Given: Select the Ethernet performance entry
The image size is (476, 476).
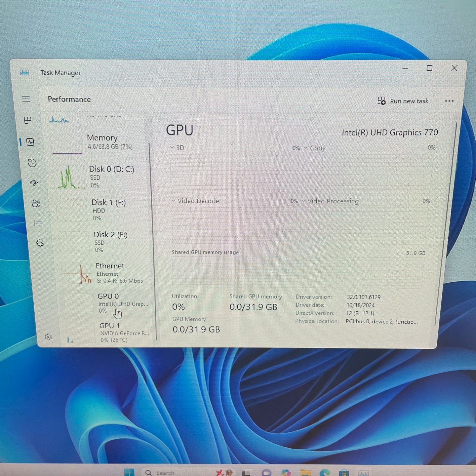Looking at the screenshot, I should tap(107, 273).
